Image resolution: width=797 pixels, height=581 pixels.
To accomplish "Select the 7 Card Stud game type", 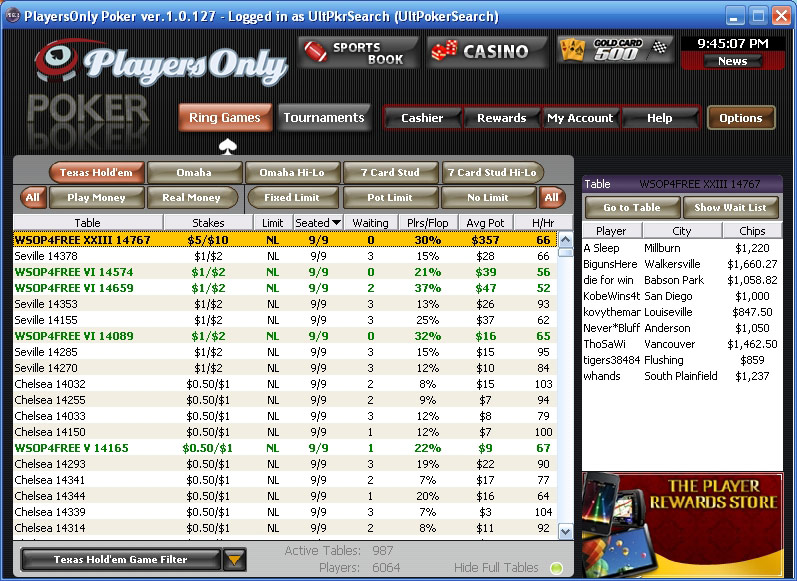I will (390, 172).
